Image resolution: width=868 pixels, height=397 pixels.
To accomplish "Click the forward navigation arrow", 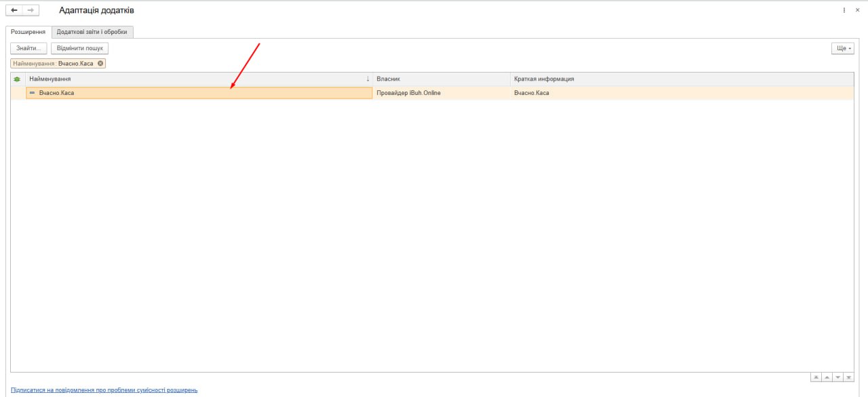I will [x=30, y=10].
